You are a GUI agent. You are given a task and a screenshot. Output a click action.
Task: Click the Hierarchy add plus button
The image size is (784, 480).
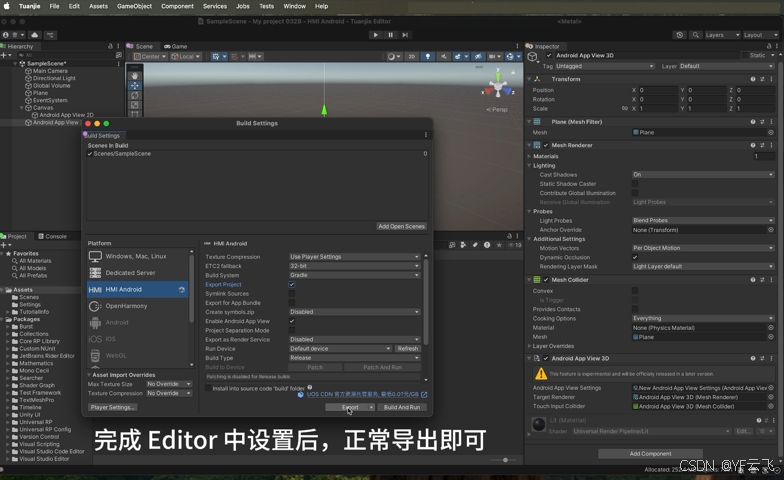click(x=4, y=55)
